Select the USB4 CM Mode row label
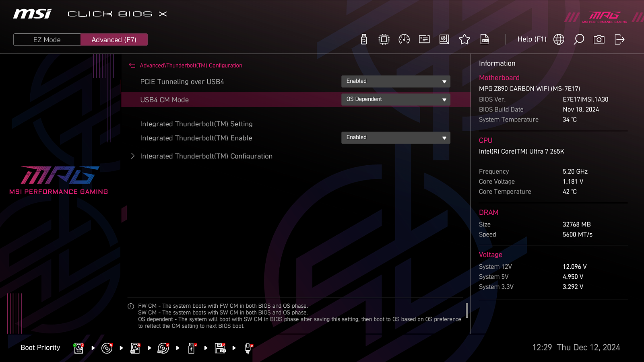The height and width of the screenshot is (362, 644). point(164,100)
